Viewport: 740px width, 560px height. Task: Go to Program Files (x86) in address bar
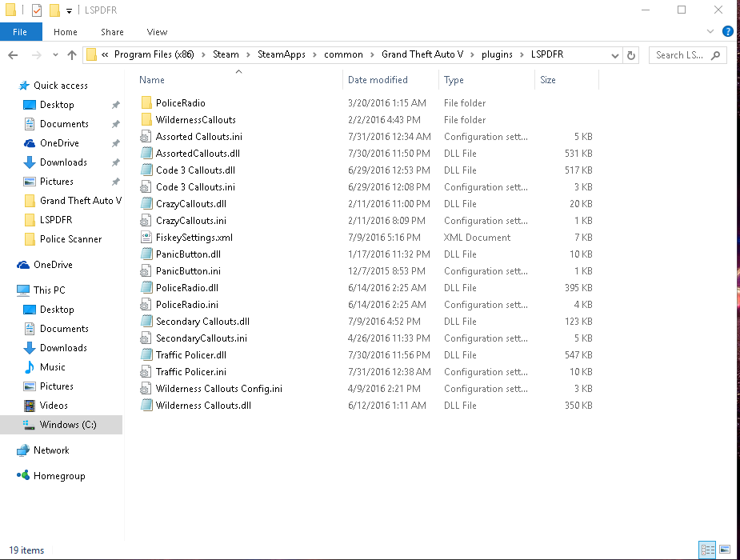point(154,54)
